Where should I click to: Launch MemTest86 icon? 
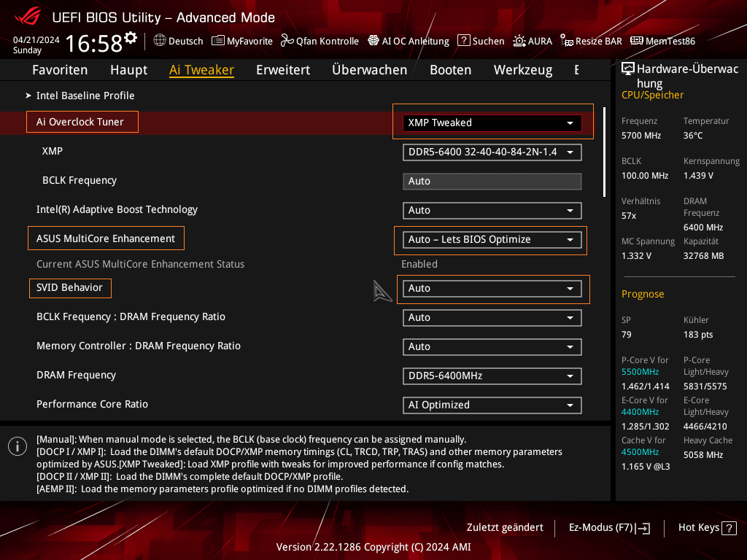636,41
